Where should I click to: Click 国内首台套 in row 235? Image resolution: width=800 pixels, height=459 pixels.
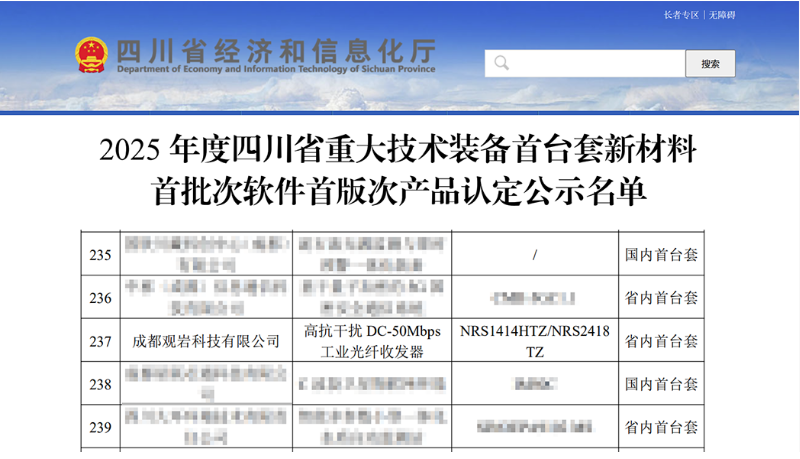(x=661, y=254)
